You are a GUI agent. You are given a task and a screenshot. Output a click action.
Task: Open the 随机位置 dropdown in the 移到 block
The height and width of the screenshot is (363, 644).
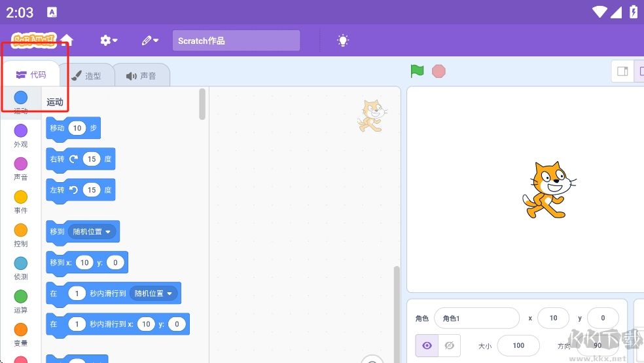click(x=92, y=231)
